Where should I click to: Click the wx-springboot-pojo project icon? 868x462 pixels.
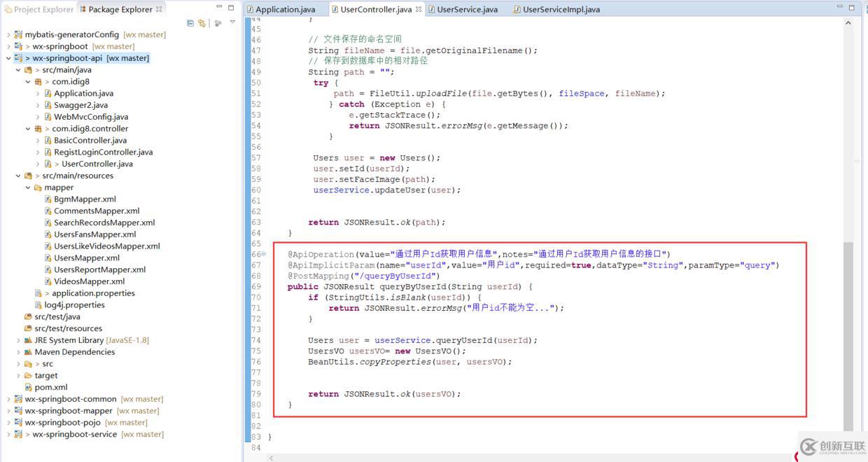pyautogui.click(x=18, y=422)
